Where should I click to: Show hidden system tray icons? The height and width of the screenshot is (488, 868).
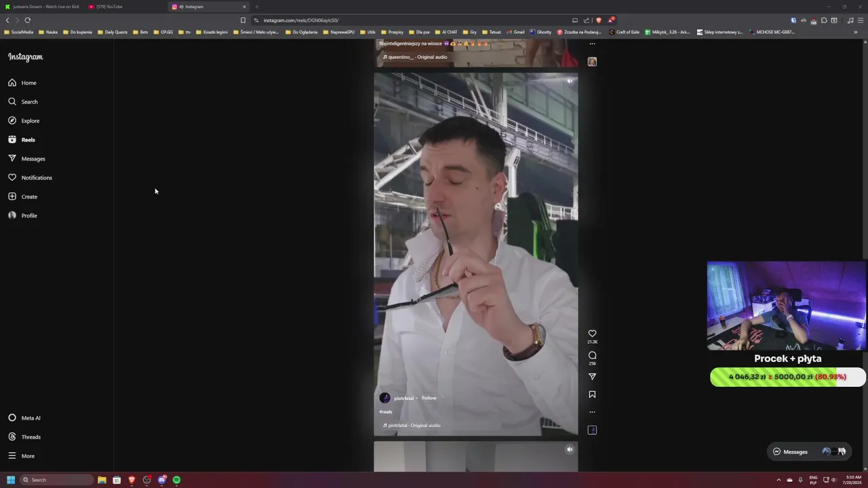(x=778, y=480)
